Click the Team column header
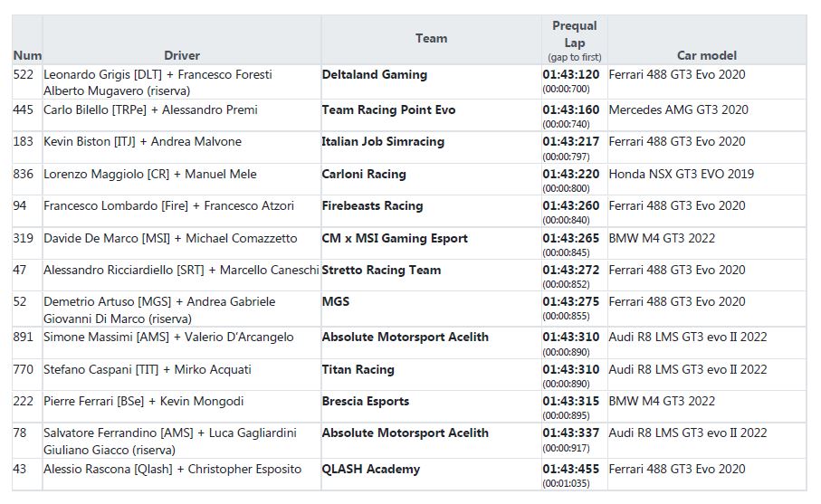The height and width of the screenshot is (504, 821). click(431, 38)
